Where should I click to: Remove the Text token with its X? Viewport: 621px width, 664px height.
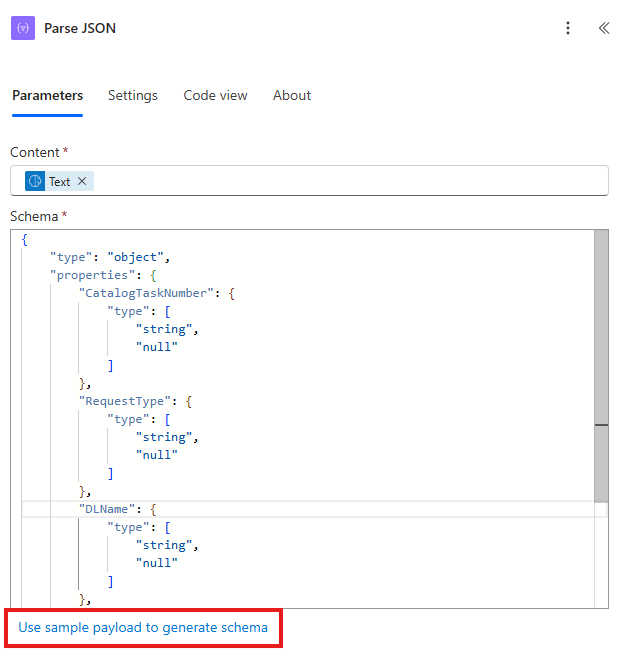click(x=82, y=181)
